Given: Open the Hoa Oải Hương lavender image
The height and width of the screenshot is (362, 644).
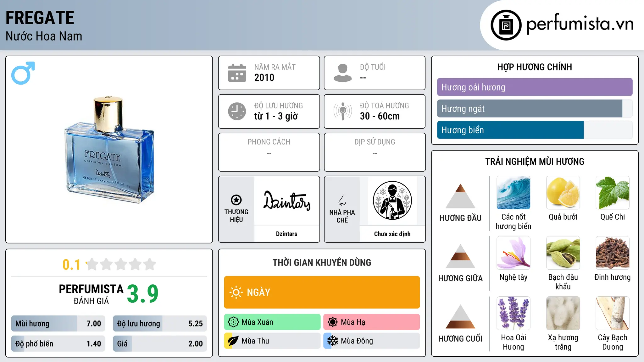Looking at the screenshot, I should tap(514, 313).
